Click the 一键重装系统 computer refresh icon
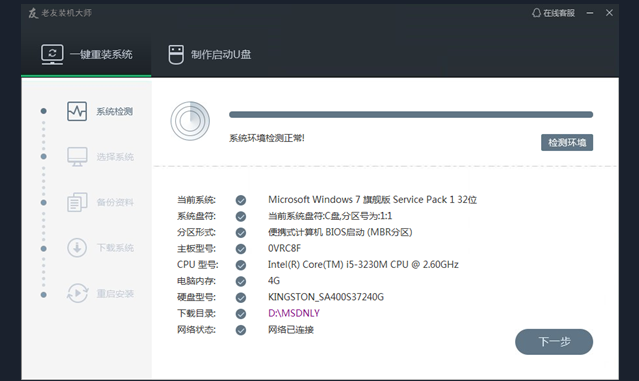 [x=52, y=55]
